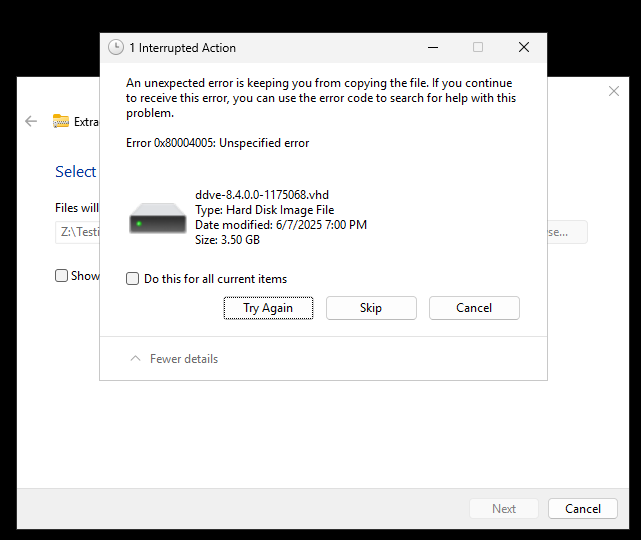Click the "Error 0x80004005" message text
This screenshot has height=540, width=641.
[x=217, y=143]
